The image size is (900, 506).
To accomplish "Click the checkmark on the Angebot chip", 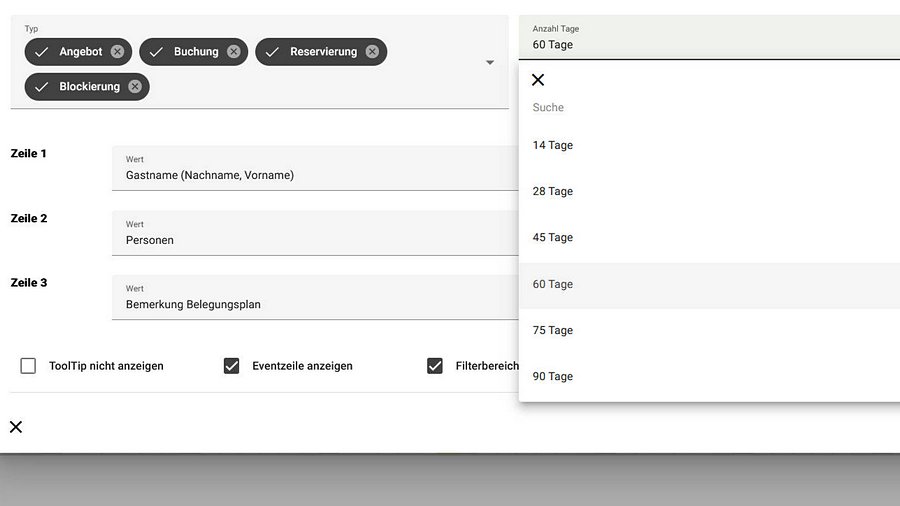I will [41, 52].
